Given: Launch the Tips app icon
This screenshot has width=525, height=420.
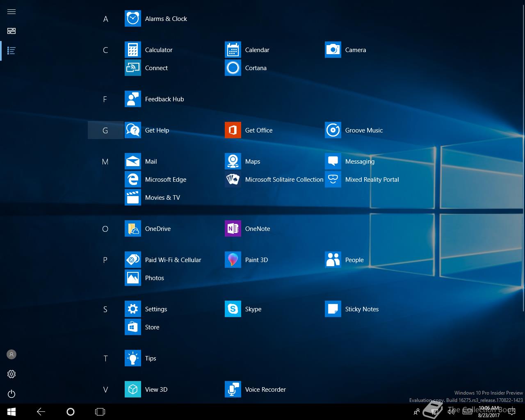Looking at the screenshot, I should point(132,358).
